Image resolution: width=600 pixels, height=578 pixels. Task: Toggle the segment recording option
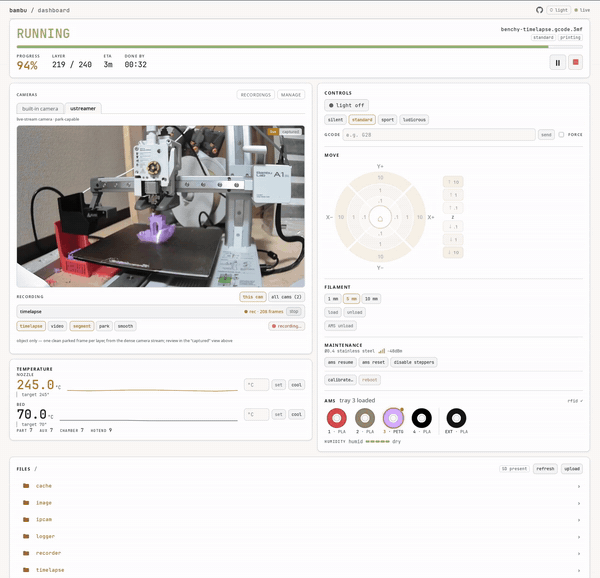(x=82, y=326)
